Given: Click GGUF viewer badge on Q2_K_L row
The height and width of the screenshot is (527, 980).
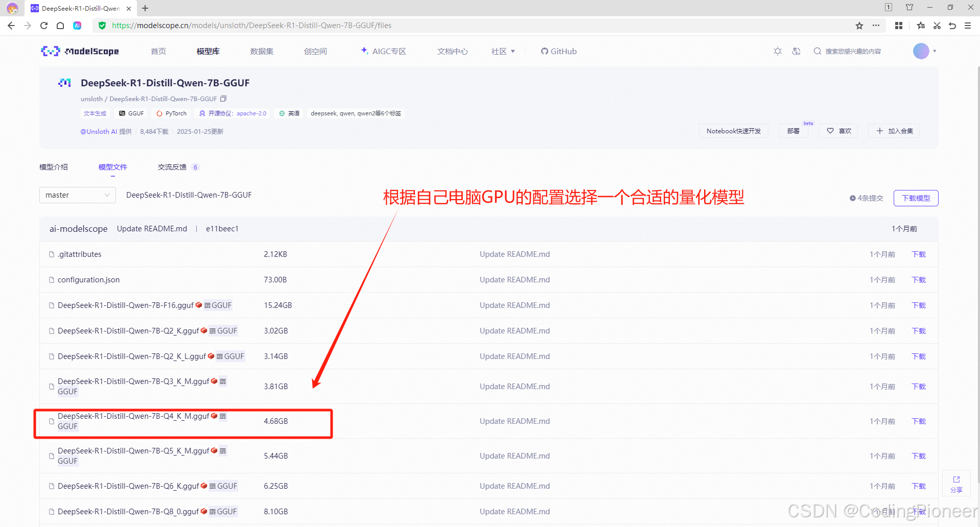Looking at the screenshot, I should (230, 356).
